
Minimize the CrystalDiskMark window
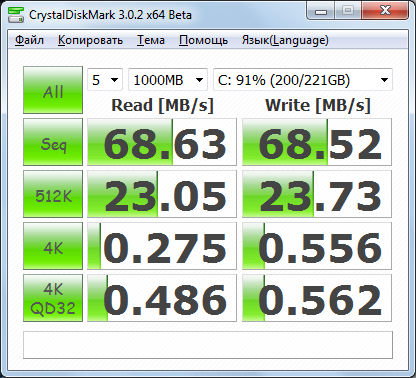coord(321,12)
